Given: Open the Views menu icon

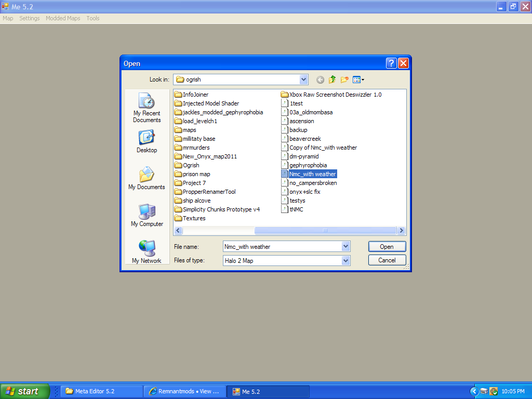Looking at the screenshot, I should click(x=358, y=79).
